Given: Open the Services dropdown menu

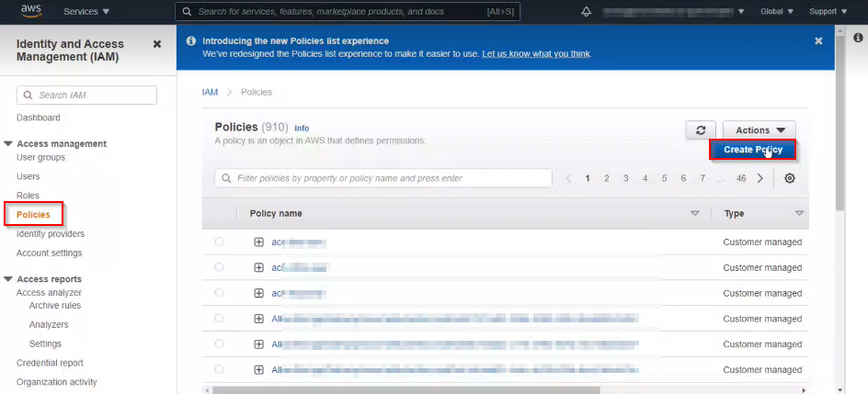Looking at the screenshot, I should point(86,11).
